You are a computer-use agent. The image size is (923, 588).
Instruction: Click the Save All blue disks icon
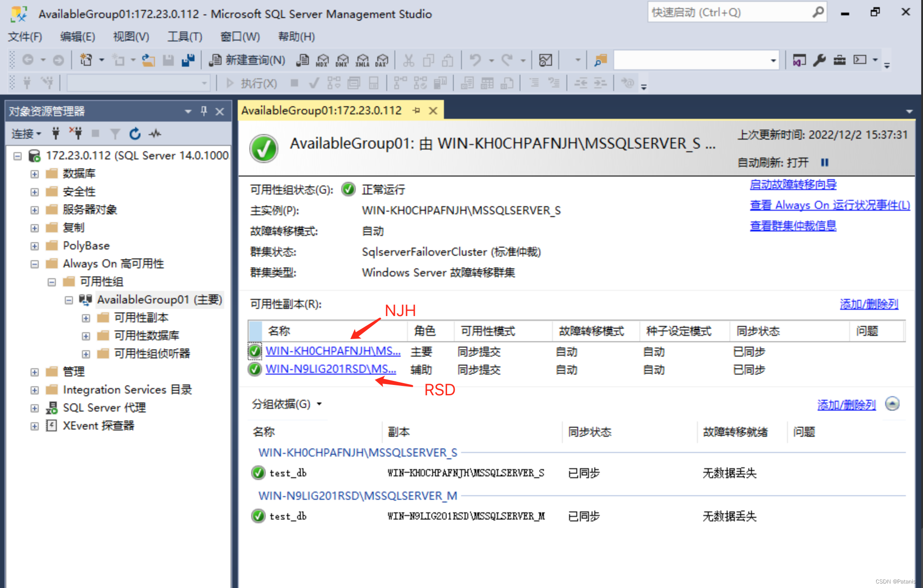click(188, 60)
